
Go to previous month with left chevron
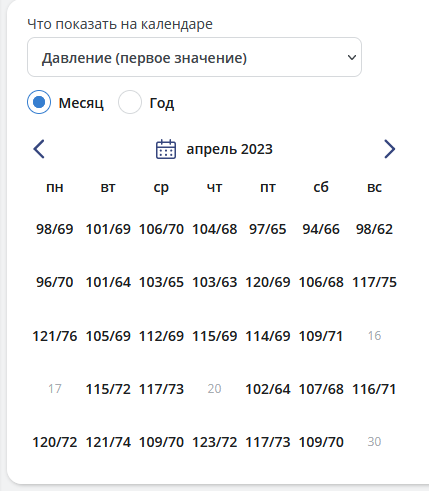pyautogui.click(x=39, y=149)
